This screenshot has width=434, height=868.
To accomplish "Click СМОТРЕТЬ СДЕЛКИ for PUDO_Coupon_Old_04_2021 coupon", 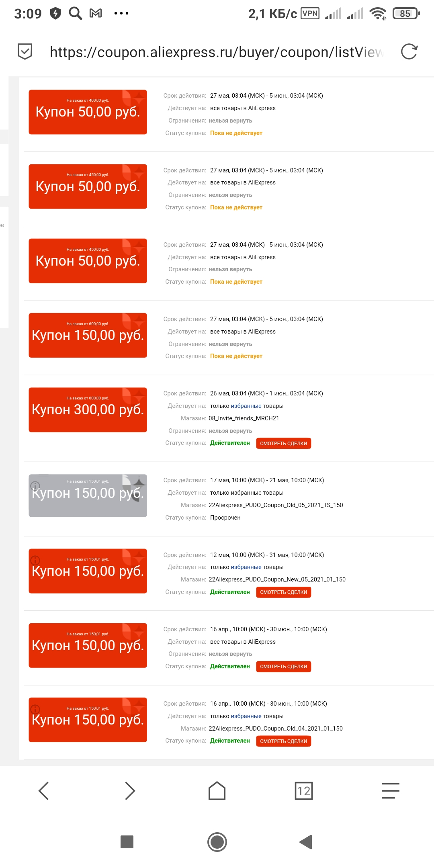I will coord(283,741).
